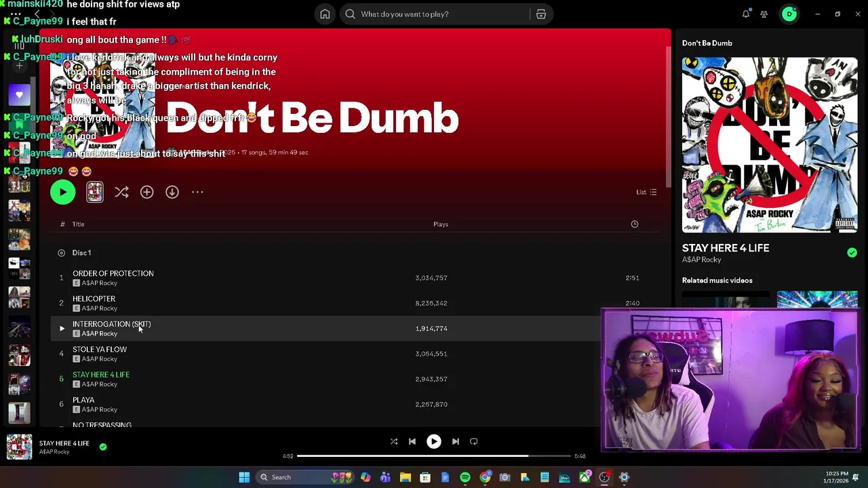Open more options for the album
Image resolution: width=868 pixels, height=488 pixels.
tap(197, 192)
